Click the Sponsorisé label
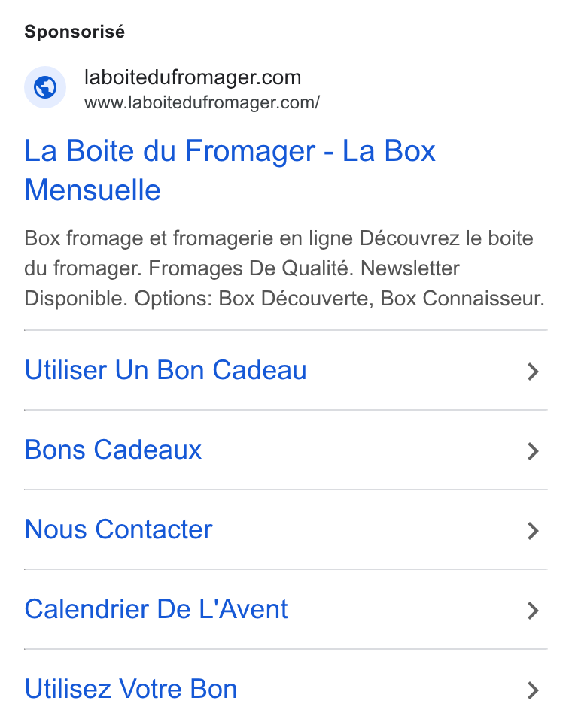The height and width of the screenshot is (728, 572). 75,32
